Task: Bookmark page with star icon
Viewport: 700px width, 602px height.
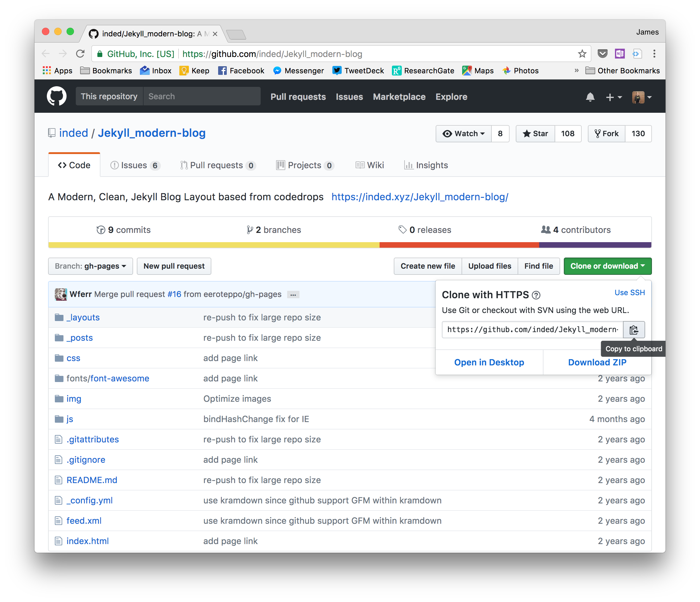Action: click(x=582, y=54)
